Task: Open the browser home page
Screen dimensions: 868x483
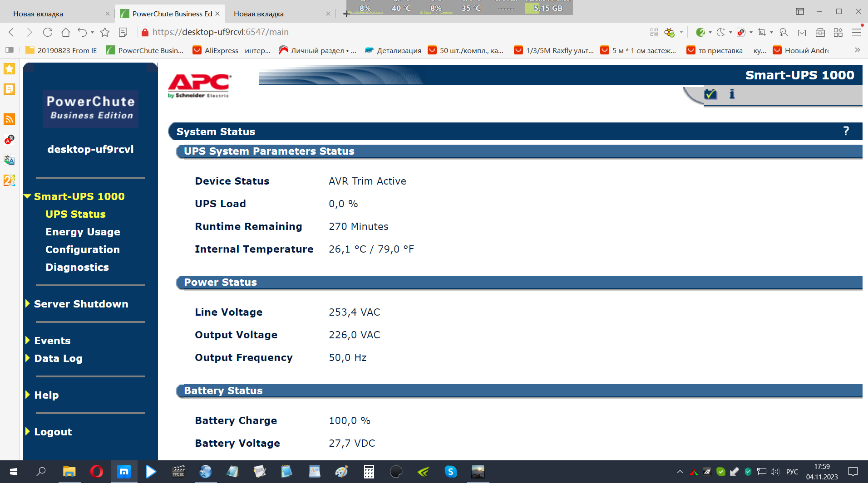Action: [x=66, y=32]
